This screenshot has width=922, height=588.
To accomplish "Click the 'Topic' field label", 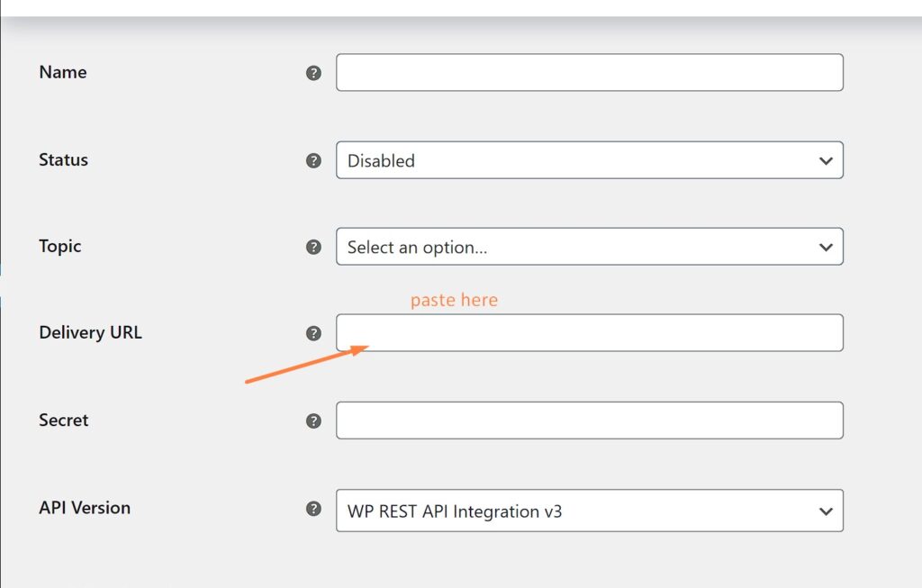I will [x=60, y=246].
